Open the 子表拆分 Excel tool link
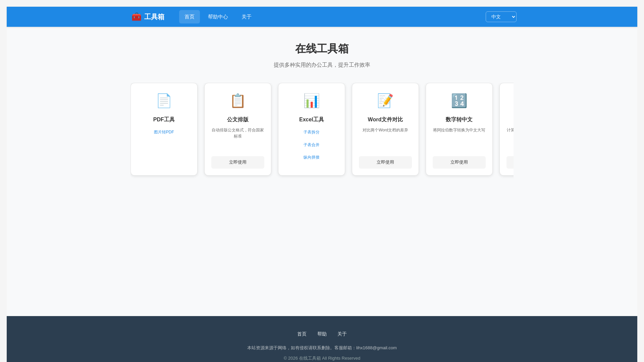This screenshot has width=644, height=362. point(312,132)
